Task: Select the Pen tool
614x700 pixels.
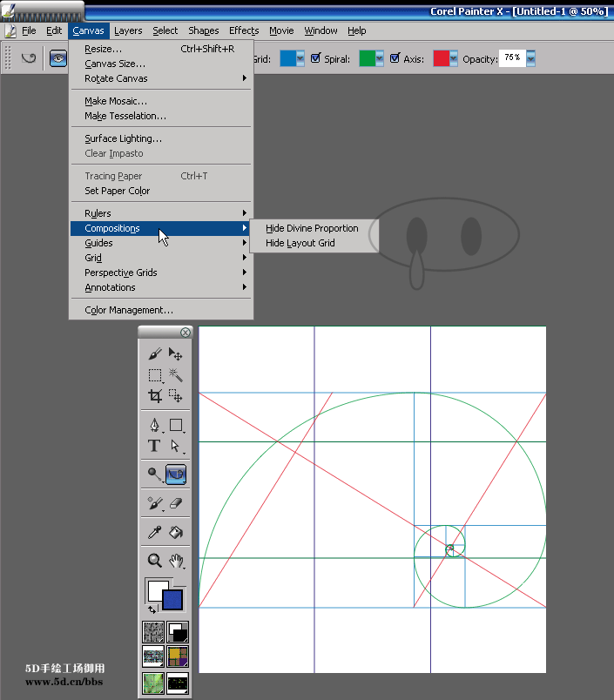Action: 154,425
